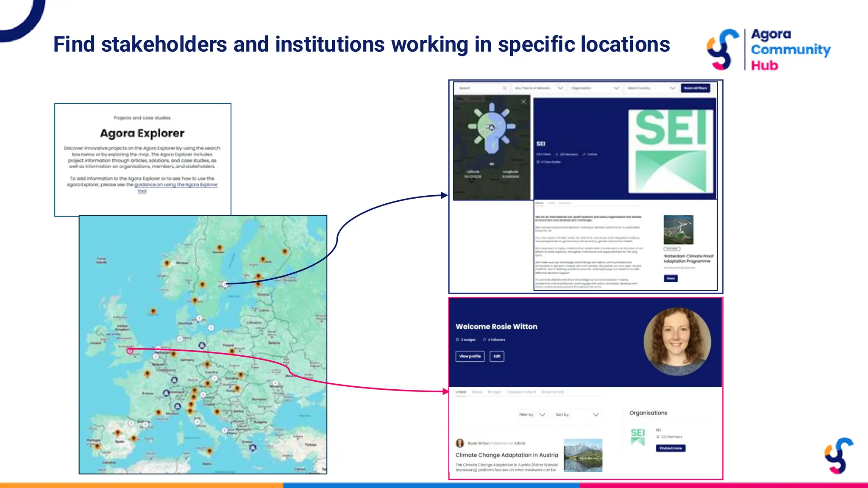This screenshot has width=868, height=488.
Task: Open the Rotterdam Climate Proof programme thumbnail
Action: coord(678,230)
